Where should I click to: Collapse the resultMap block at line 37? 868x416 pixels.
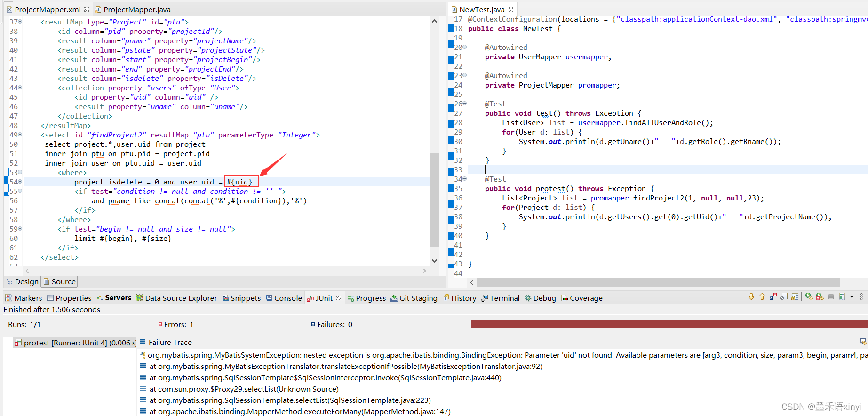tap(20, 22)
